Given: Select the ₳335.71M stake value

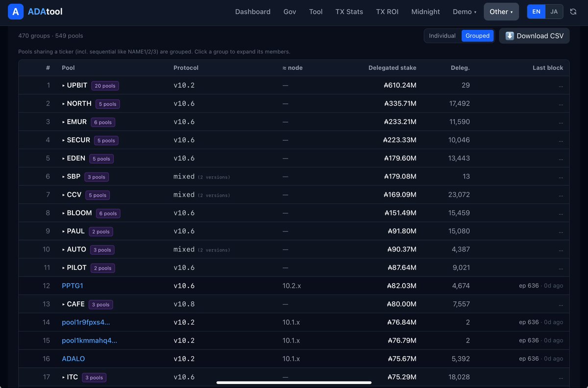Looking at the screenshot, I should [400, 103].
